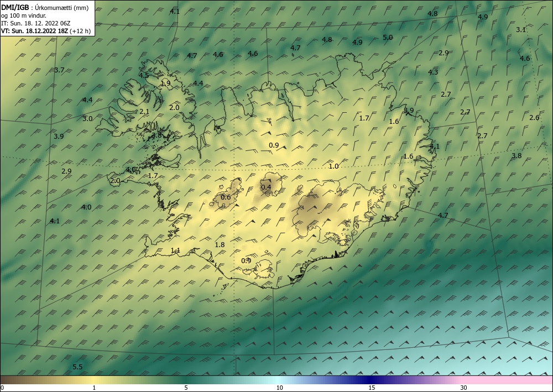Click the 5.5 value in the map
This screenshot has width=553, height=392.
[x=77, y=367]
